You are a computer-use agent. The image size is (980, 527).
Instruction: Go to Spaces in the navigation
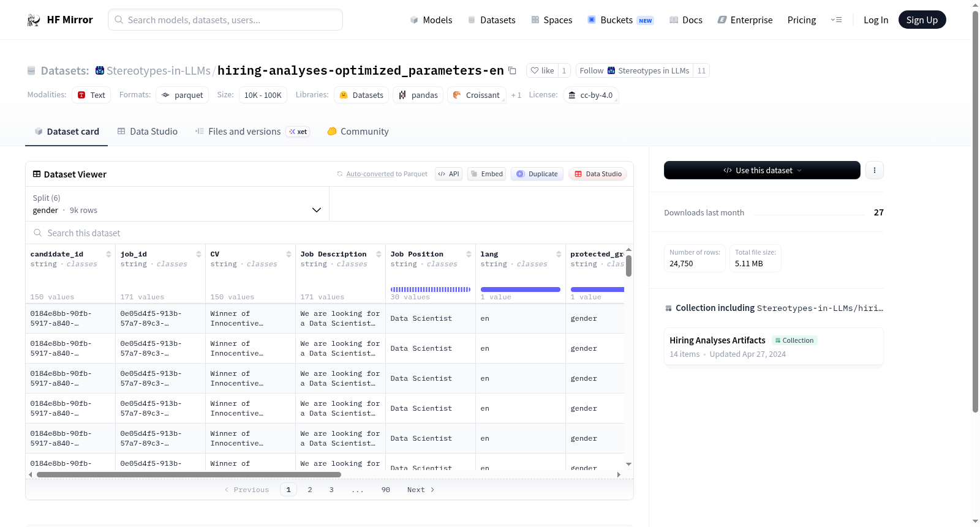coord(551,20)
